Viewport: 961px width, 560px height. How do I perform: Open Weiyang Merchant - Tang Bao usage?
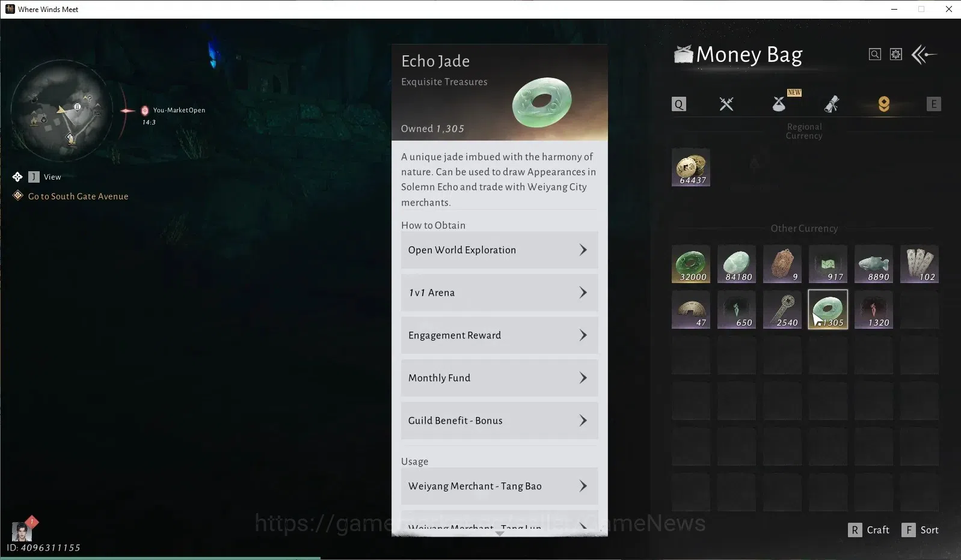click(499, 486)
